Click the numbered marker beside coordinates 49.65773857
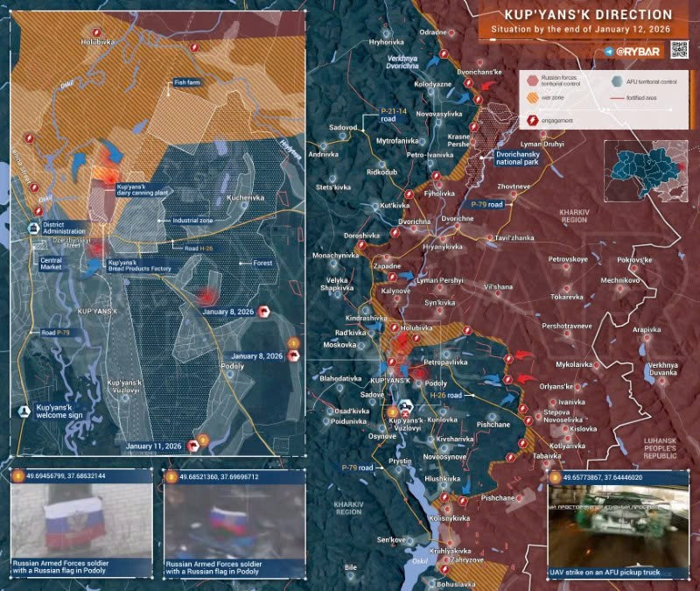 (x=555, y=478)
